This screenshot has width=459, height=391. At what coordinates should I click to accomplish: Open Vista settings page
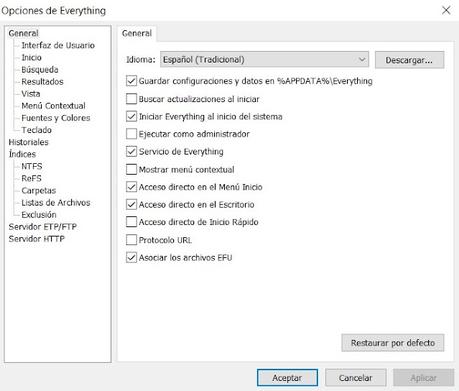click(x=31, y=94)
